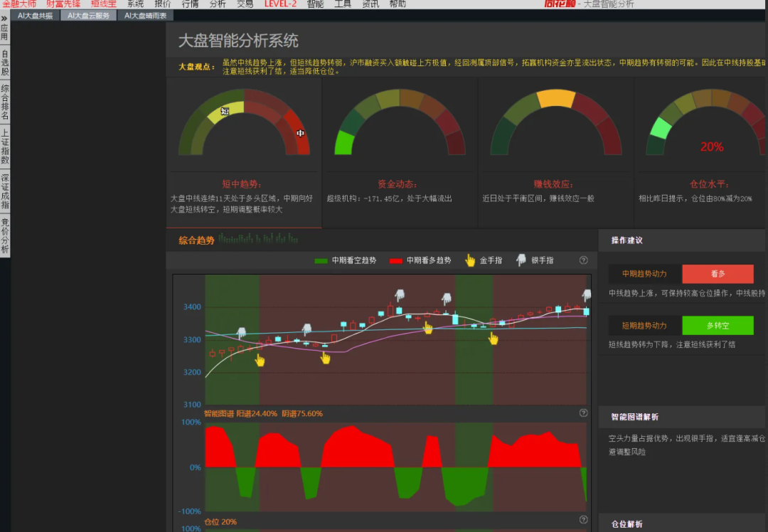Click help icon beside 仓位 20% chart
The width and height of the screenshot is (768, 532).
pyautogui.click(x=584, y=520)
